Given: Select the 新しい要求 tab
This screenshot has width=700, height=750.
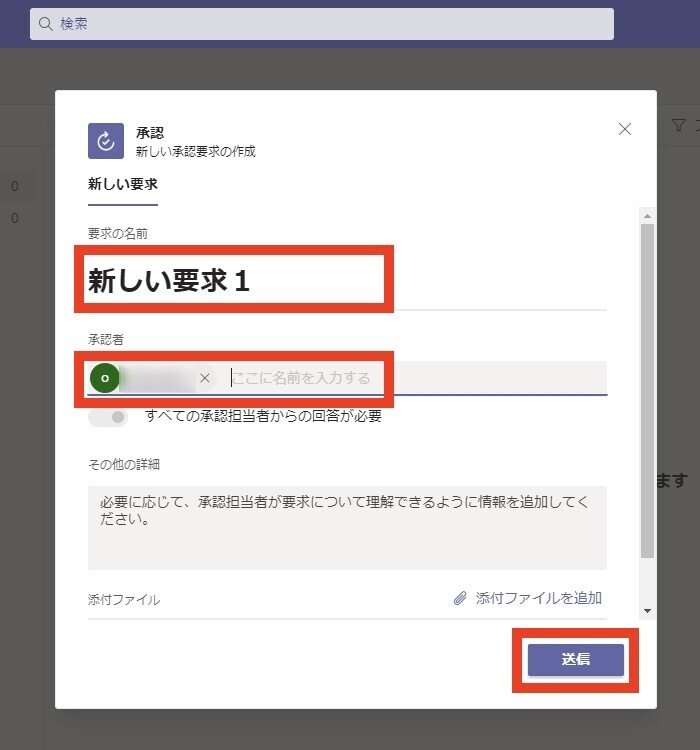Looking at the screenshot, I should tap(122, 185).
